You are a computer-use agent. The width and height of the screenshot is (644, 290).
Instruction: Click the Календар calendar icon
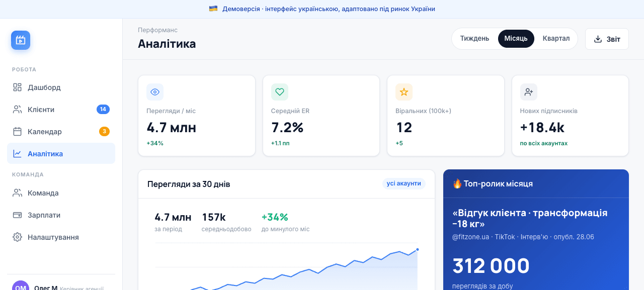click(x=18, y=132)
